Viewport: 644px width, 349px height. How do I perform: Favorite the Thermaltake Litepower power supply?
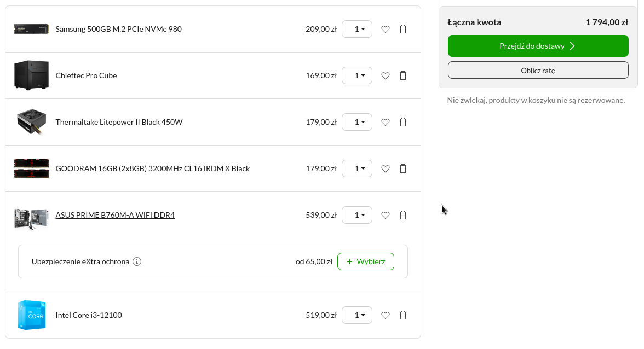tap(386, 122)
